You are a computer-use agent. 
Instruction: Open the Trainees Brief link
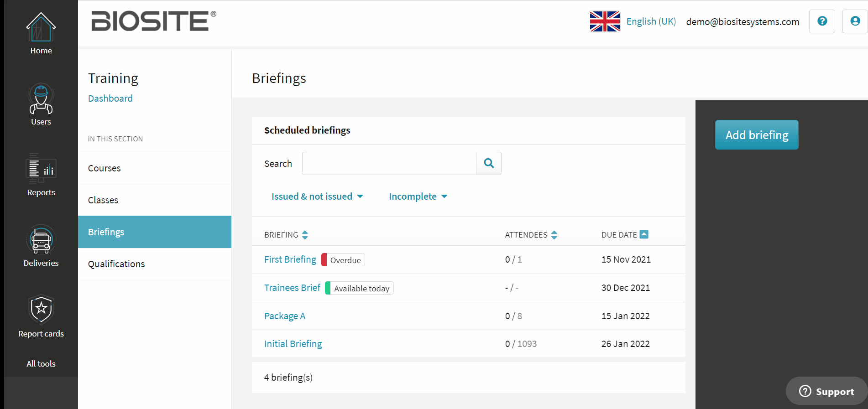(292, 288)
